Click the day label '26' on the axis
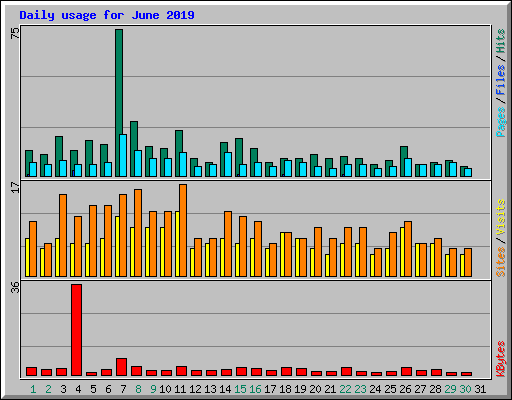This screenshot has height=400, width=512. tap(405, 389)
